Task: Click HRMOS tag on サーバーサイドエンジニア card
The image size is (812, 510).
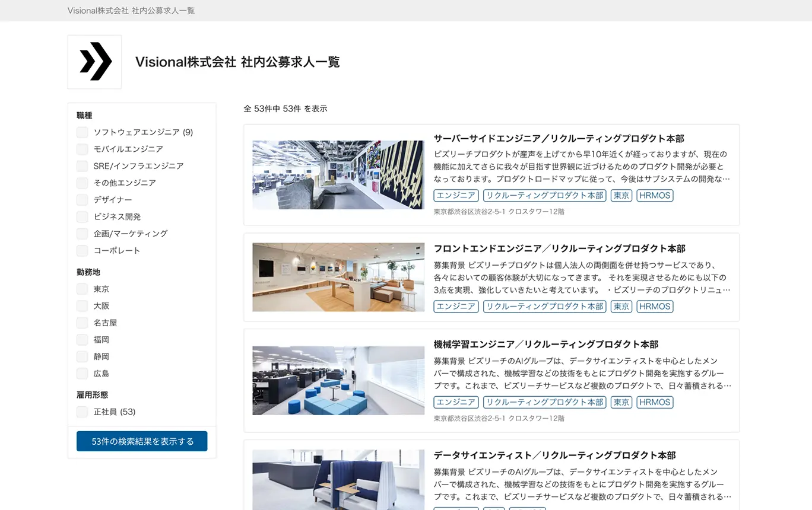Action: click(x=655, y=195)
